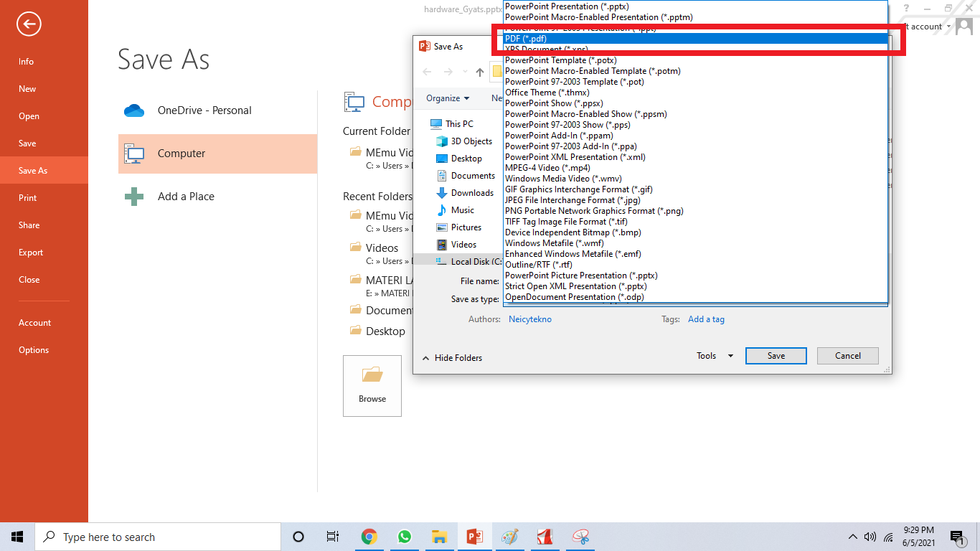Open Task View from taskbar
Screen dimensions: 980x551
pos(332,537)
